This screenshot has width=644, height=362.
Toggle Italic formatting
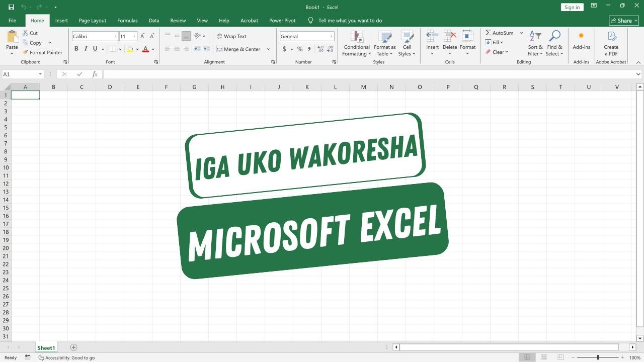(x=86, y=49)
